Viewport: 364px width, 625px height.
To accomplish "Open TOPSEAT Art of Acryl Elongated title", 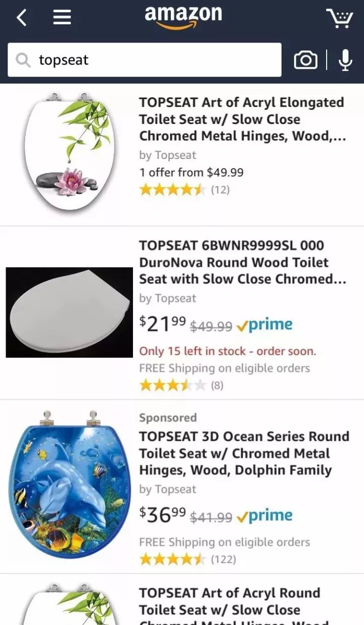I will (242, 119).
